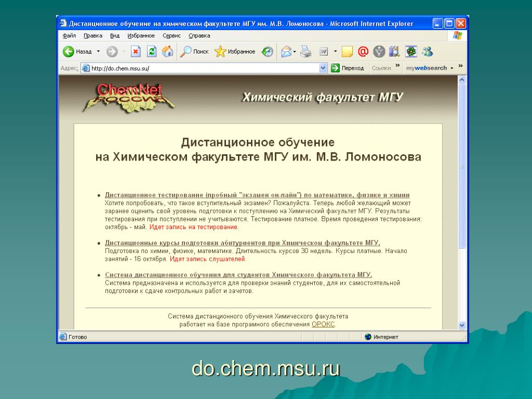Open the Система дистанционного обучения для студентов link

click(x=238, y=275)
